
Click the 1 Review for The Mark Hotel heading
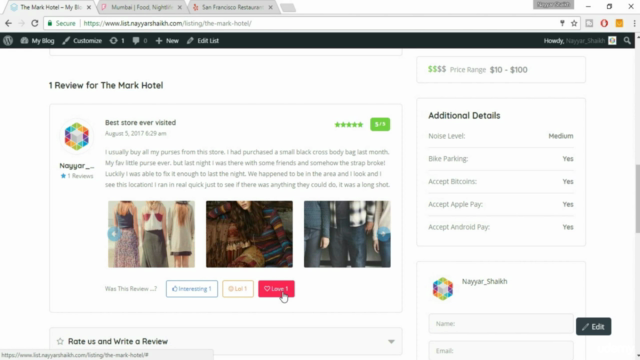[106, 85]
